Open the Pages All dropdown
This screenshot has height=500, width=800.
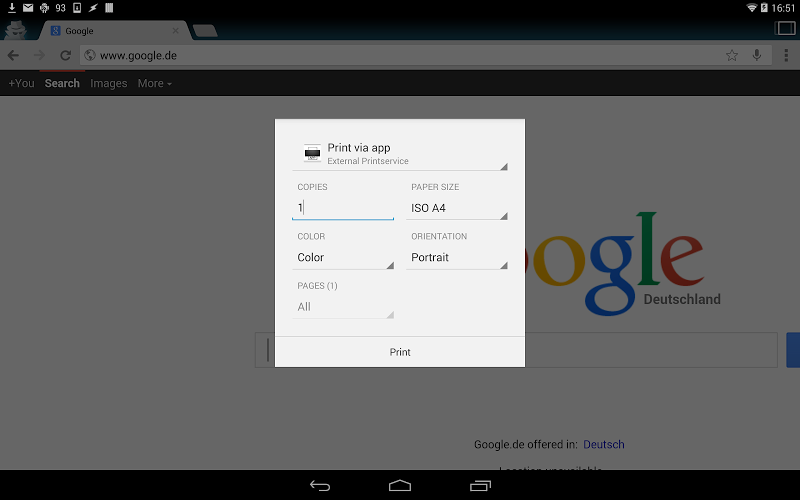point(343,307)
